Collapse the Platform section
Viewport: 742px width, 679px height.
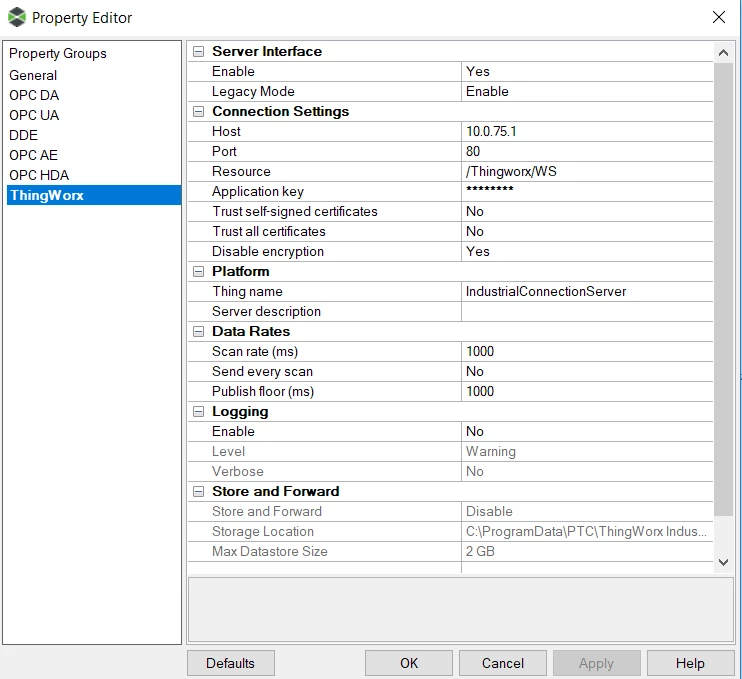pos(198,271)
